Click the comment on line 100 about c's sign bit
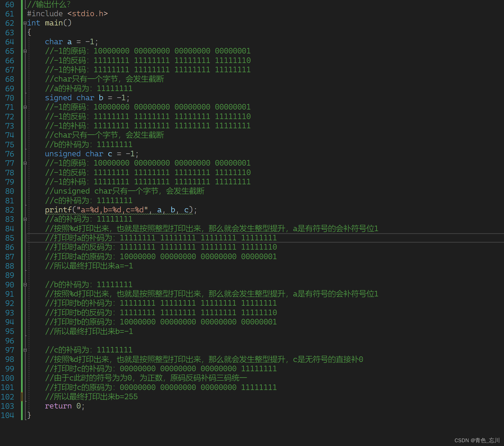504x446 pixels. 146,378
